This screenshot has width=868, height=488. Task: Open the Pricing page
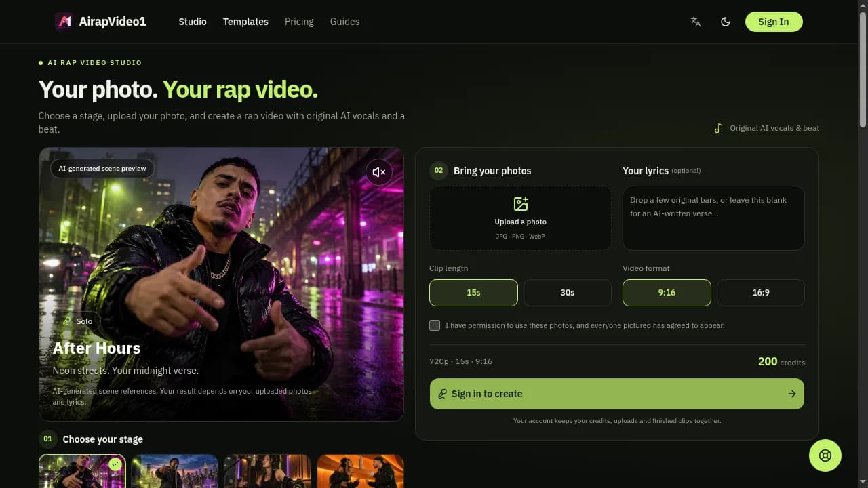pyautogui.click(x=299, y=22)
